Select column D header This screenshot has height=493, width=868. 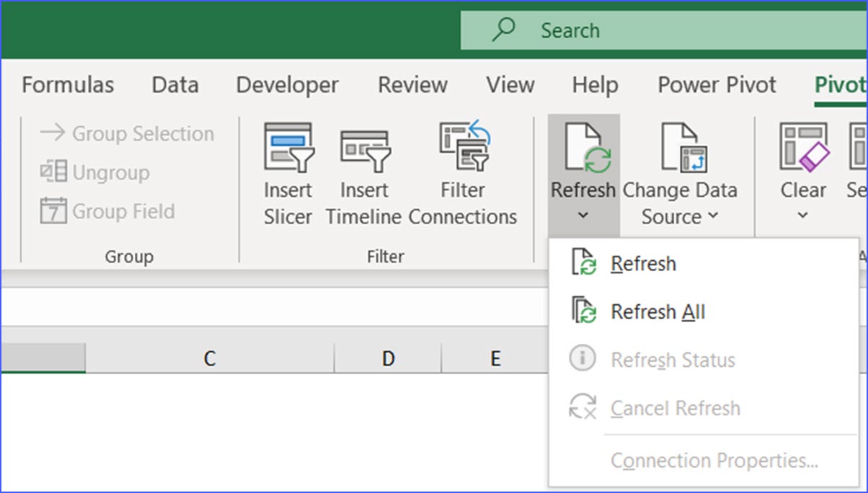click(x=388, y=357)
